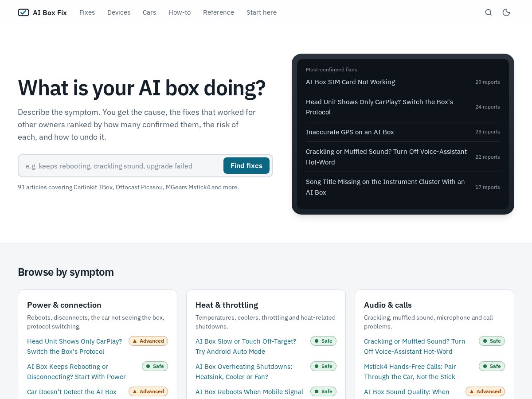Click the Browse by symptom heading
Screen dimensions: 532x399
66,272
